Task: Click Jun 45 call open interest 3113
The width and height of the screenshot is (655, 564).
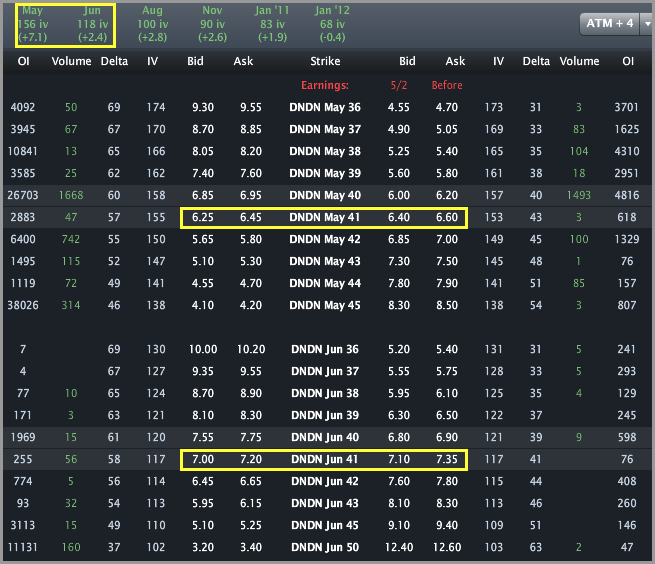Action: point(23,525)
